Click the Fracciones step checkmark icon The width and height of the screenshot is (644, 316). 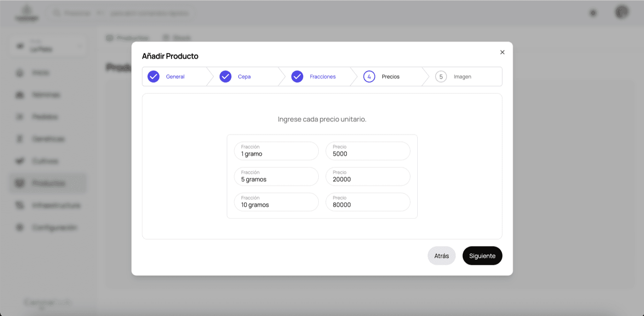click(x=297, y=77)
